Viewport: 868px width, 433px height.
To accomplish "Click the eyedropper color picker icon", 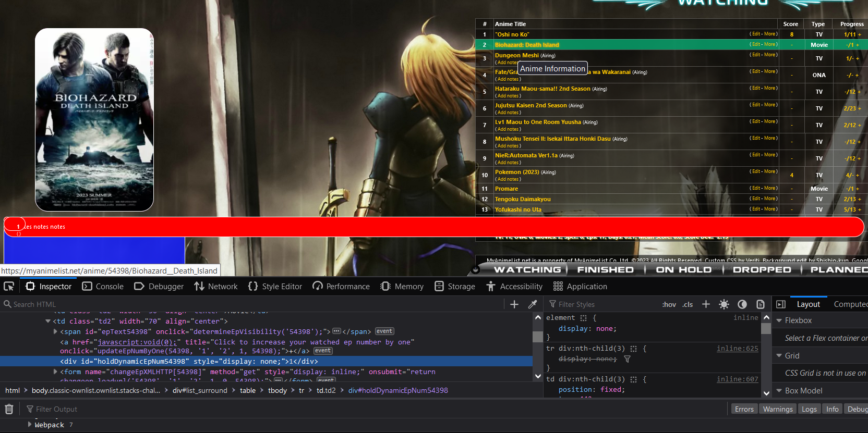I will tap(533, 304).
